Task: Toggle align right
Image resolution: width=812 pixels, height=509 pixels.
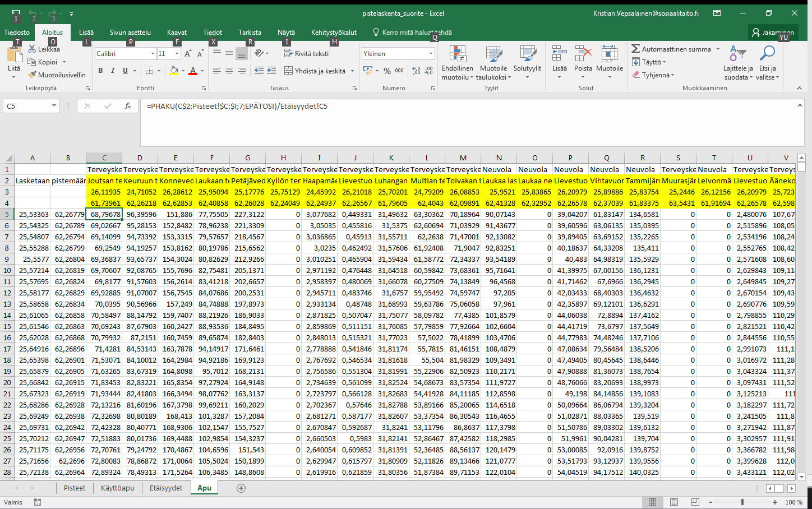Action: pos(242,71)
